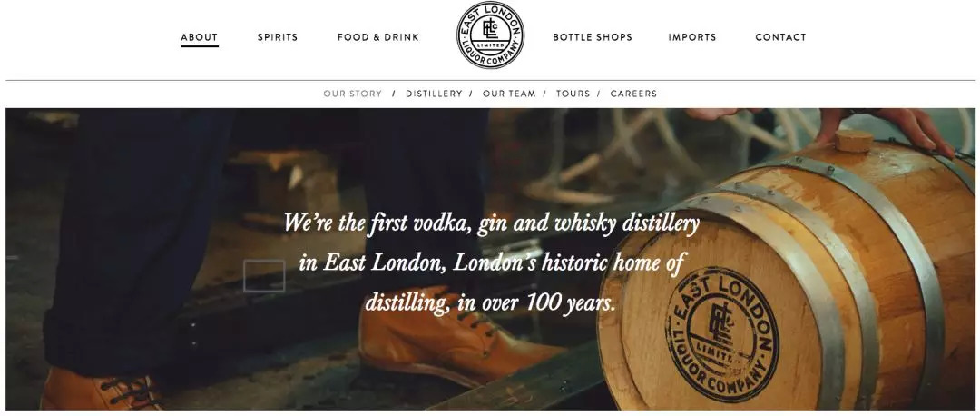The image size is (980, 416).
Task: Open the Food & Drink page
Action: [x=378, y=37]
